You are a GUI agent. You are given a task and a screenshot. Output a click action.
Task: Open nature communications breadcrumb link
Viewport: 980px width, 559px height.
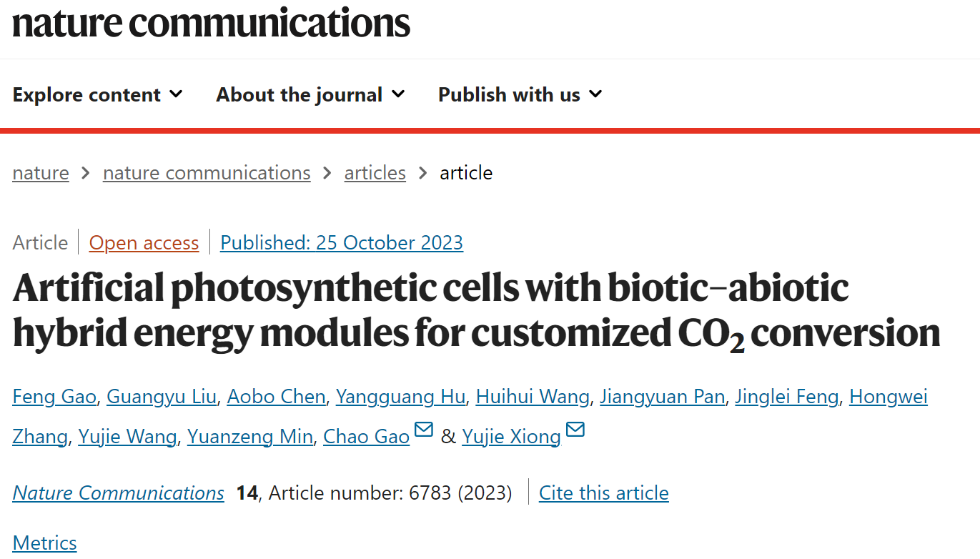[207, 173]
